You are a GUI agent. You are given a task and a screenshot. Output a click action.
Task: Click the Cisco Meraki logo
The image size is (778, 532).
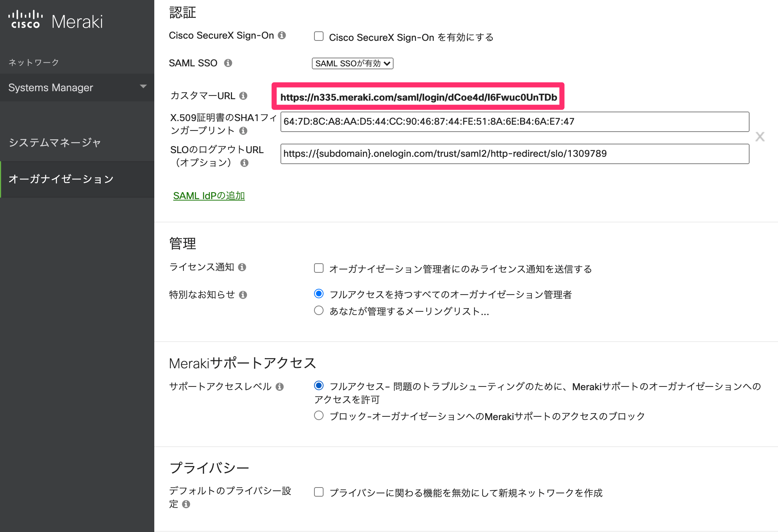coord(55,20)
